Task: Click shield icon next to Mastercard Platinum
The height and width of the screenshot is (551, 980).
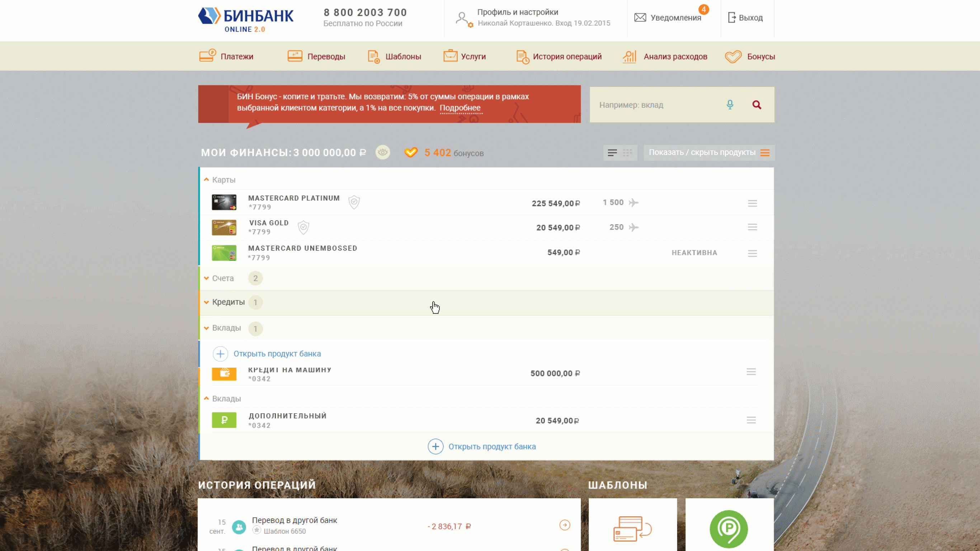Action: pos(354,202)
